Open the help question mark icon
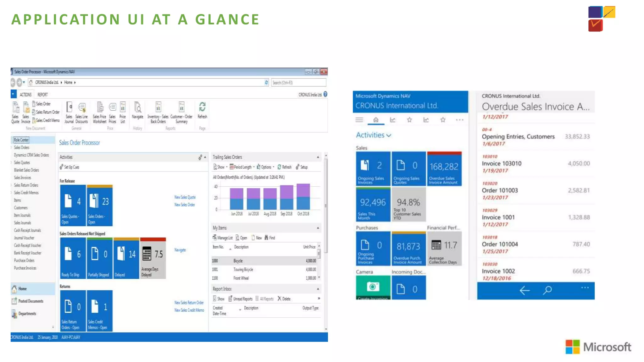 (325, 94)
